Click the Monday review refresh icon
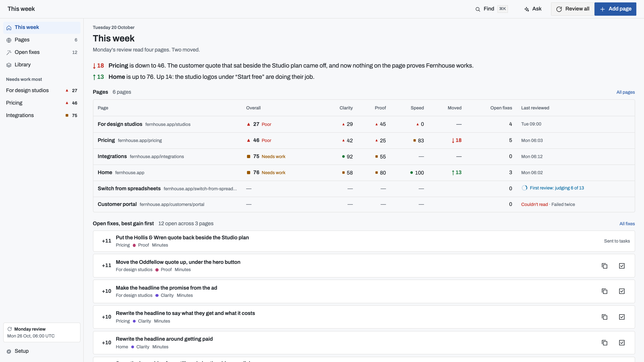The height and width of the screenshot is (362, 644). click(10, 329)
